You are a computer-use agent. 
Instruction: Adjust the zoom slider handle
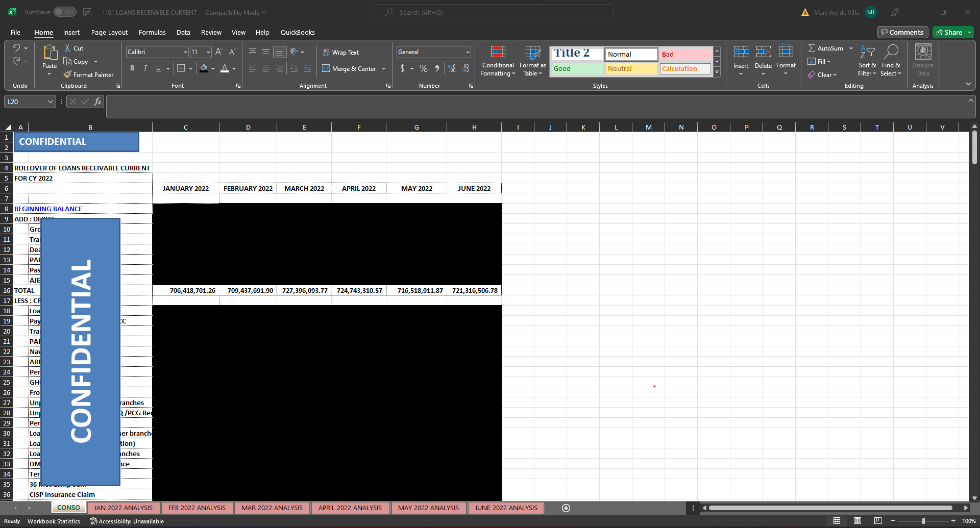923,521
